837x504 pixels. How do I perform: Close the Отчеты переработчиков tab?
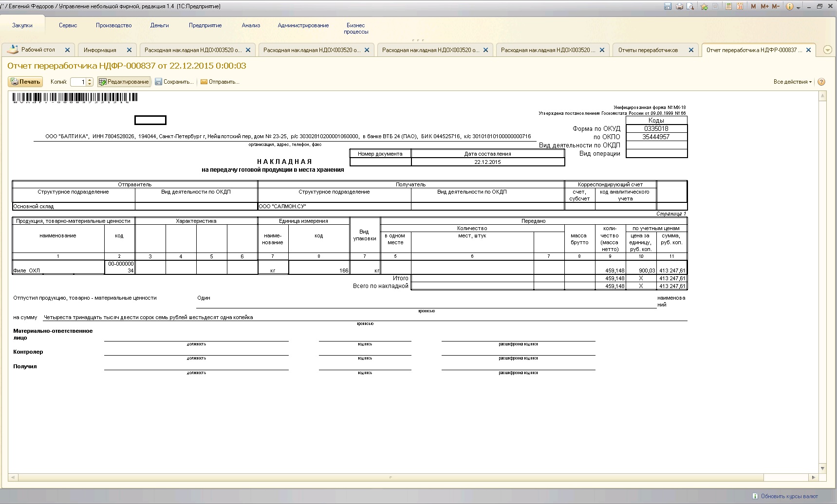[x=691, y=50]
